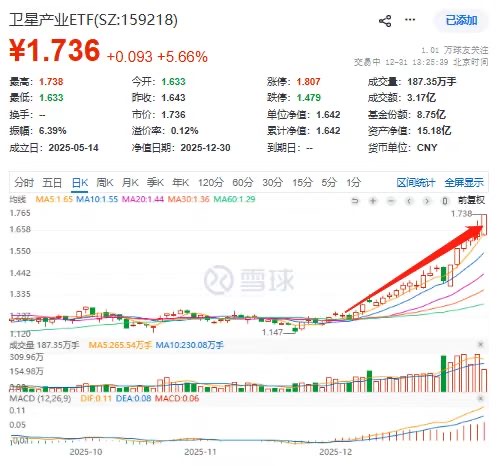The height and width of the screenshot is (466, 500).
Task: Zoom out the K-line chart with minus icon
Action: (391, 201)
